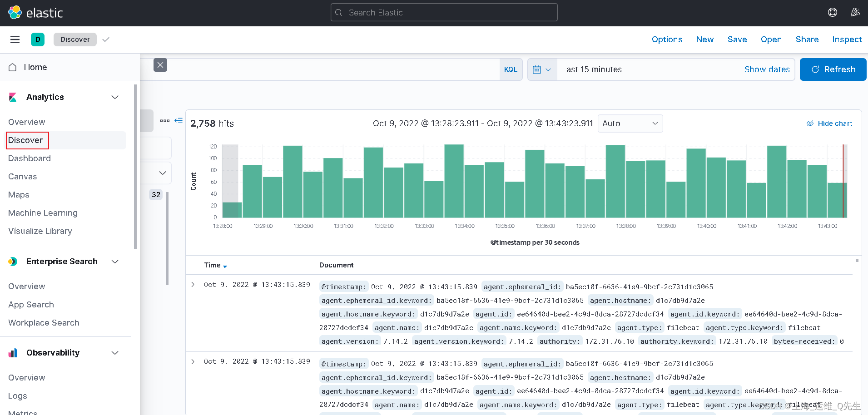Click the Elastic logo

[x=35, y=13]
